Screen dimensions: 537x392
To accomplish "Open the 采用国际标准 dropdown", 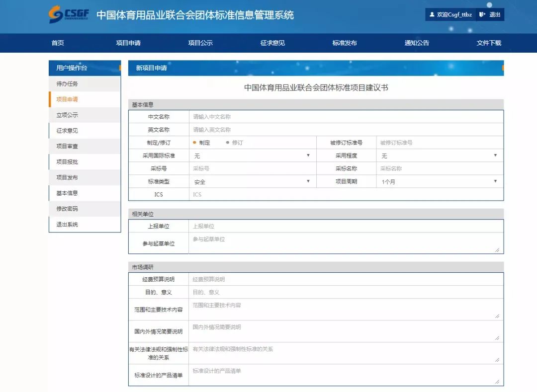I will (x=253, y=156).
